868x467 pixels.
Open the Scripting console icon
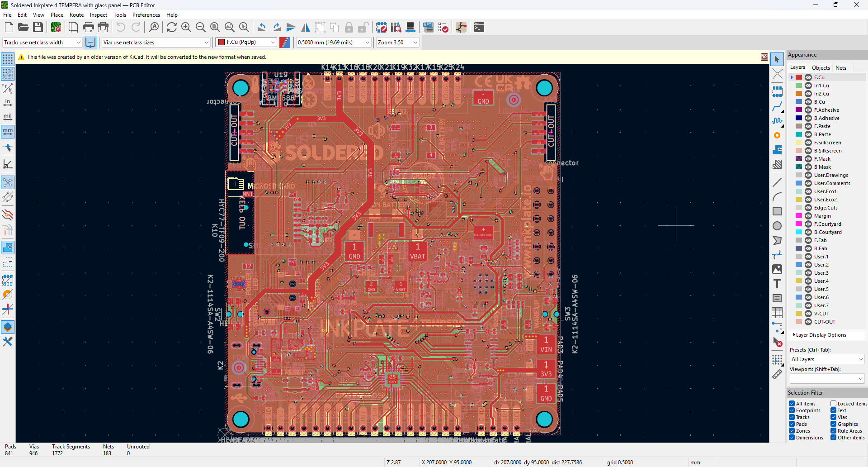pyautogui.click(x=479, y=28)
